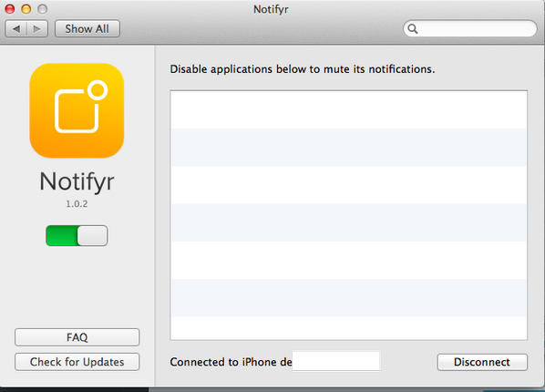Click the Notifyr window title
The image size is (545, 392).
tap(271, 9)
